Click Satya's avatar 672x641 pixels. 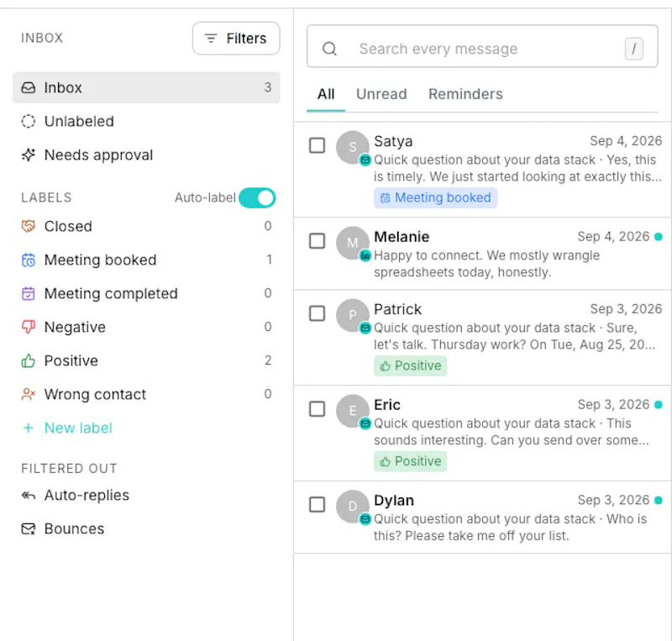click(x=352, y=147)
